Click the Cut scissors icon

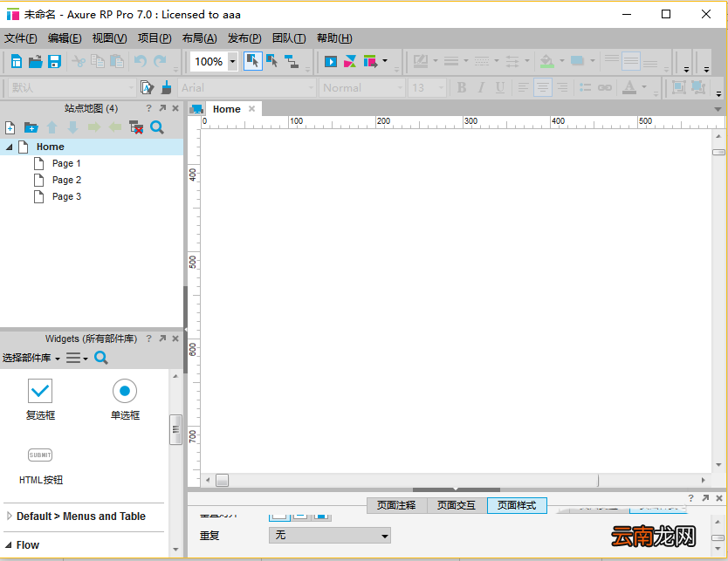(x=79, y=61)
